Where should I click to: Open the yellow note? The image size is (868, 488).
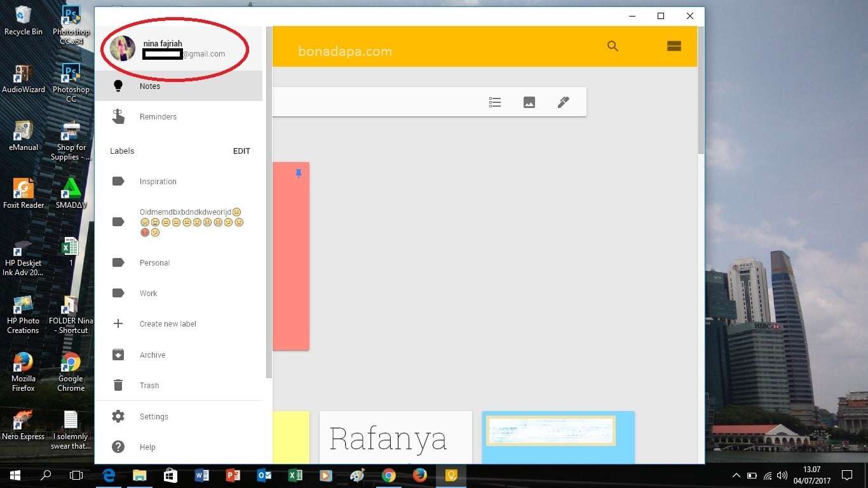tap(291, 437)
